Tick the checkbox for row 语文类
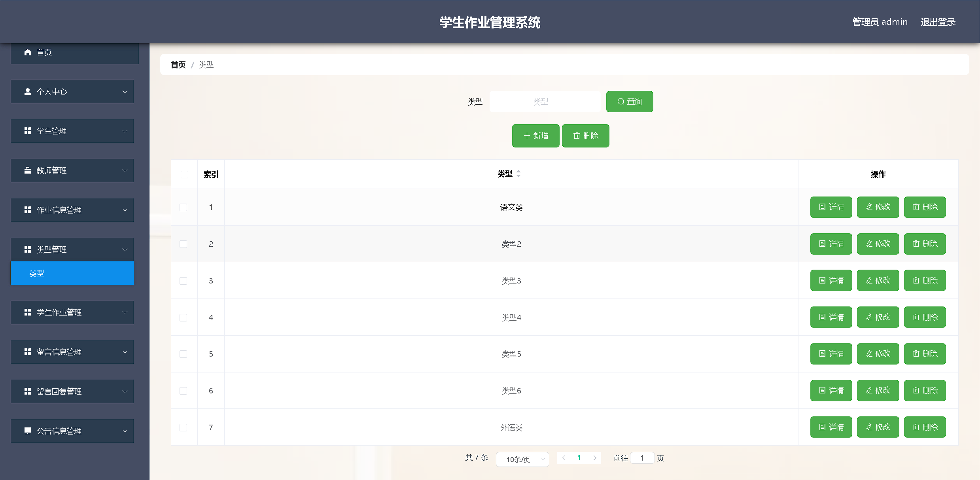 [x=184, y=207]
